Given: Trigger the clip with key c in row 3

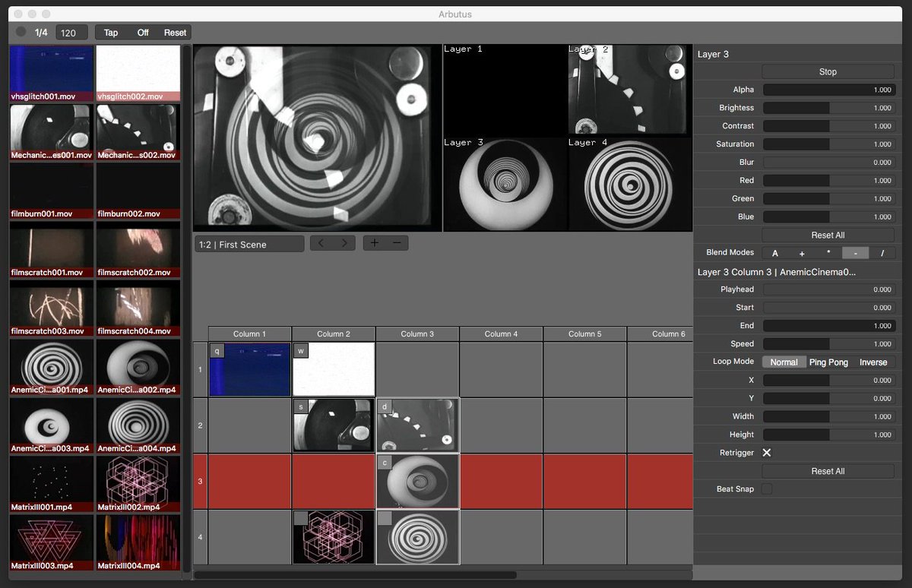Looking at the screenshot, I should [417, 481].
